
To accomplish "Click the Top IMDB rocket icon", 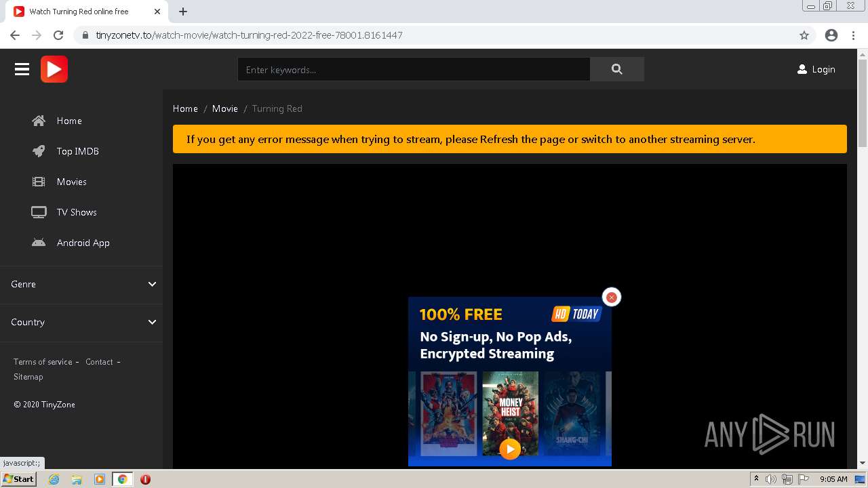I will point(39,151).
